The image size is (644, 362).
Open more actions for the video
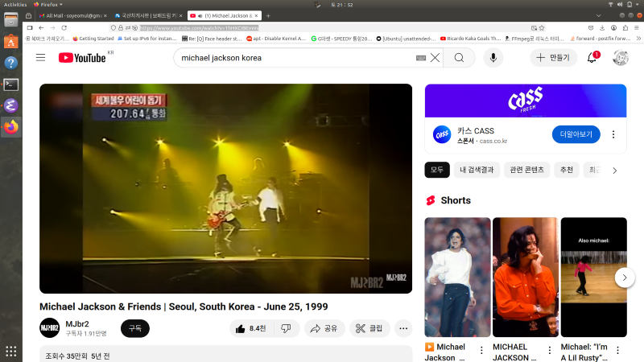point(403,328)
